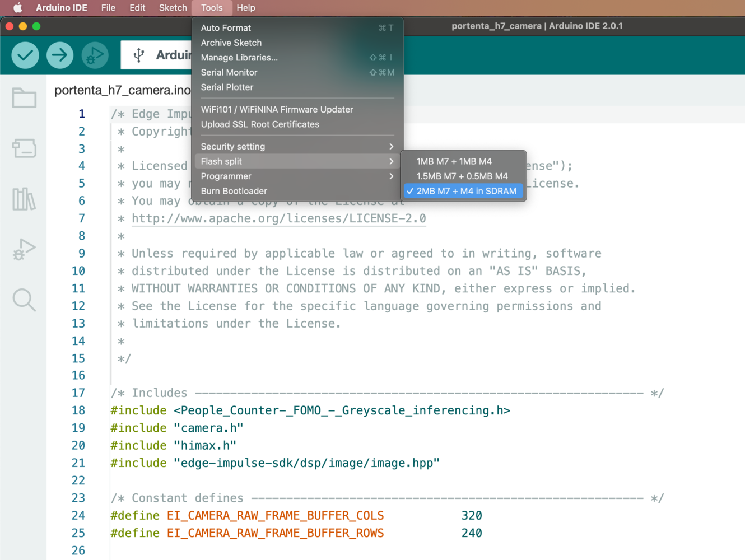
Task: Open the board selector dropdown
Action: point(157,55)
